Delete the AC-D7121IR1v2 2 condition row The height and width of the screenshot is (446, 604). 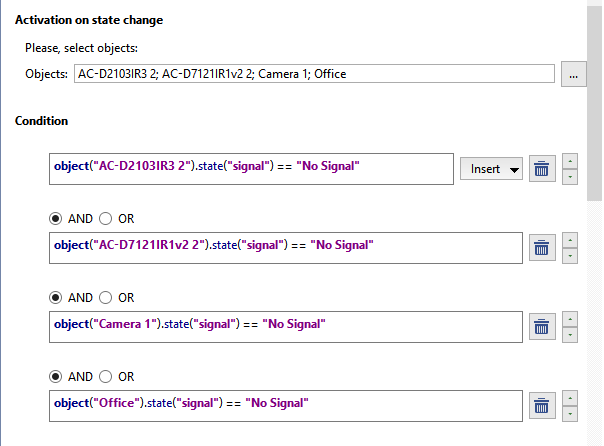[x=541, y=248]
